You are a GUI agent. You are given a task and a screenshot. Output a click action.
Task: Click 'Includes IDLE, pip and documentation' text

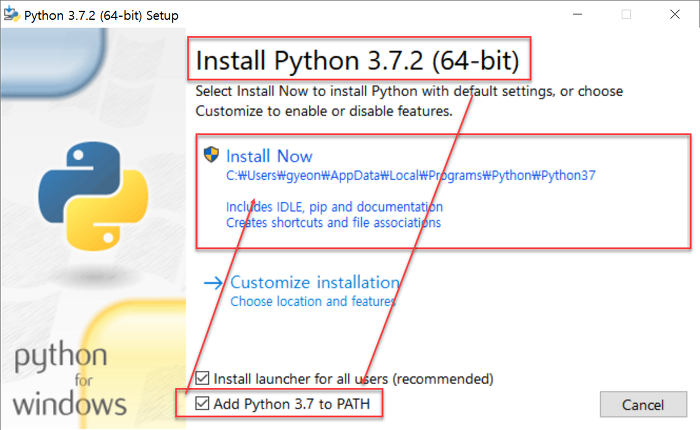point(334,207)
